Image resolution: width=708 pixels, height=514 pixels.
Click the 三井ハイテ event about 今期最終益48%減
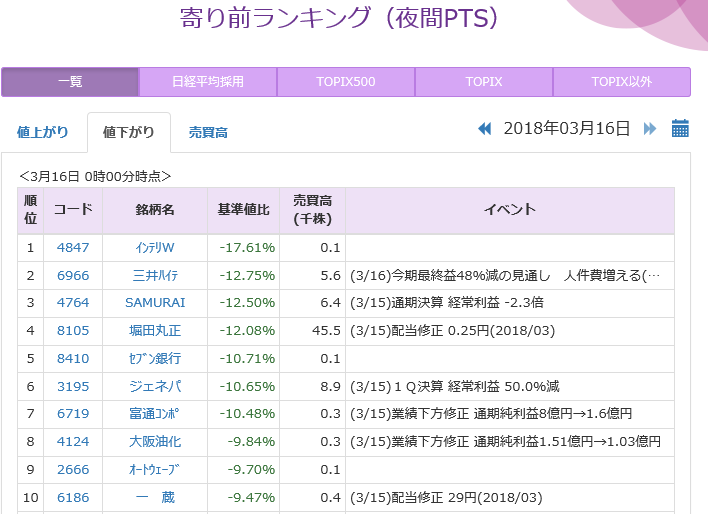click(x=505, y=276)
